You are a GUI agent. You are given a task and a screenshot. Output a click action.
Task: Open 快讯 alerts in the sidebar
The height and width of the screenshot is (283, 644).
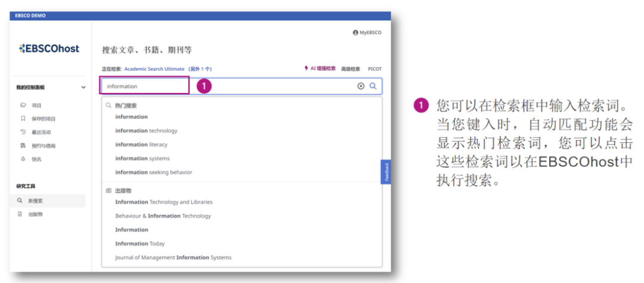(x=36, y=160)
